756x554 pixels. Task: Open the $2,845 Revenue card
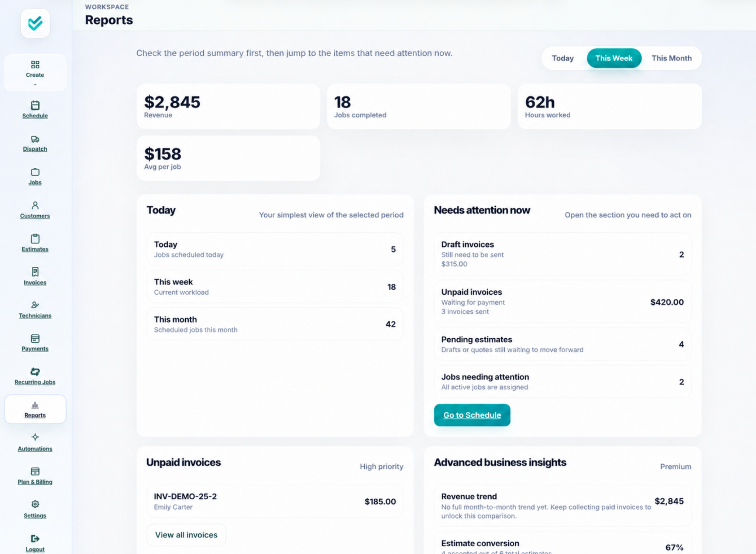(228, 106)
